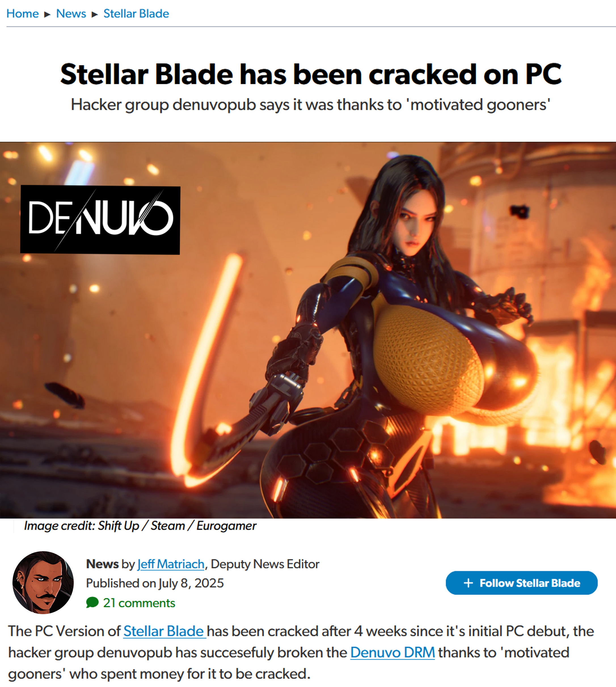Click the bold News label beside author
The image size is (616, 687).
tap(102, 564)
